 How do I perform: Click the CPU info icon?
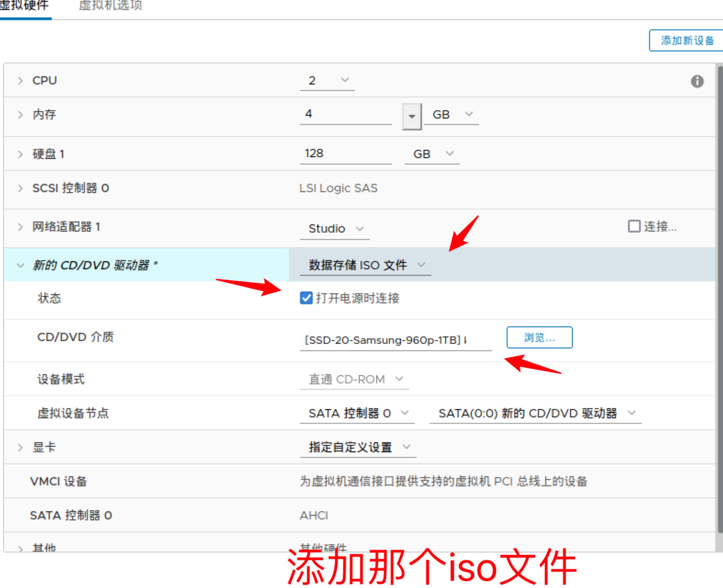point(697,81)
